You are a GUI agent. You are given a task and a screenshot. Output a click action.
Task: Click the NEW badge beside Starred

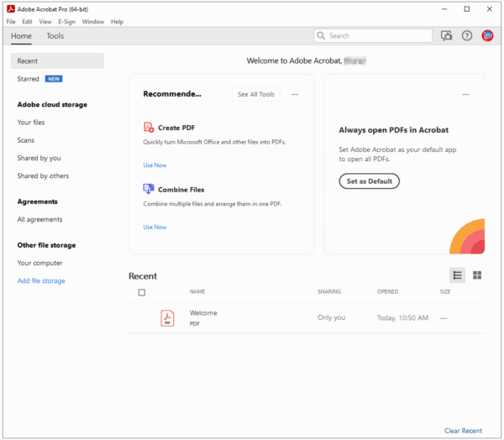54,79
